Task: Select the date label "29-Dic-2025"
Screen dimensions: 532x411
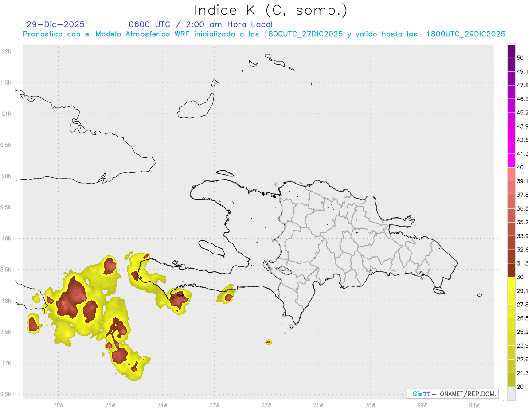Action: 56,24
